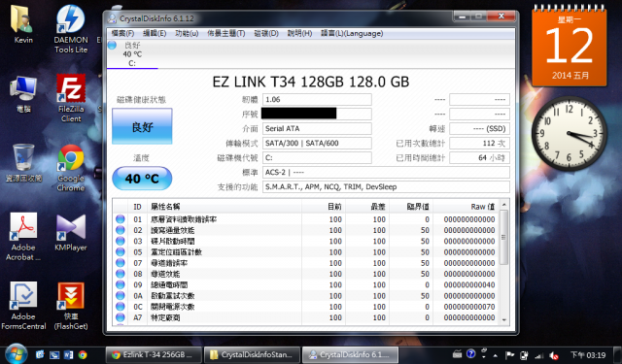
Task: Open 快車 (FlashGet) desktop icon
Action: tap(71, 306)
